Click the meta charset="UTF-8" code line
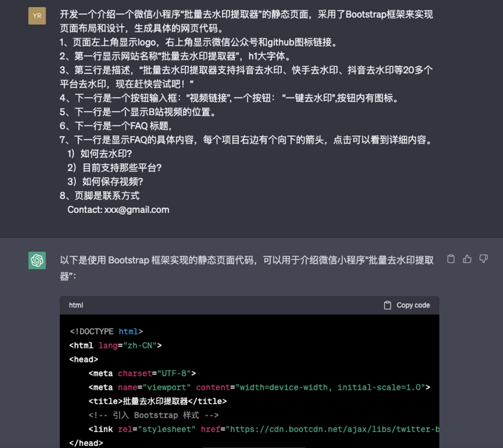 tap(142, 373)
